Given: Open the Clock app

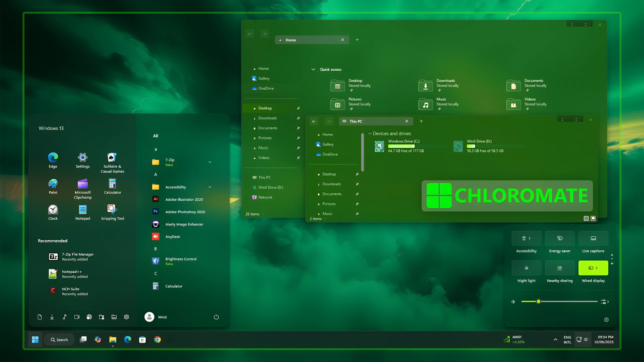Looking at the screenshot, I should coord(53,212).
